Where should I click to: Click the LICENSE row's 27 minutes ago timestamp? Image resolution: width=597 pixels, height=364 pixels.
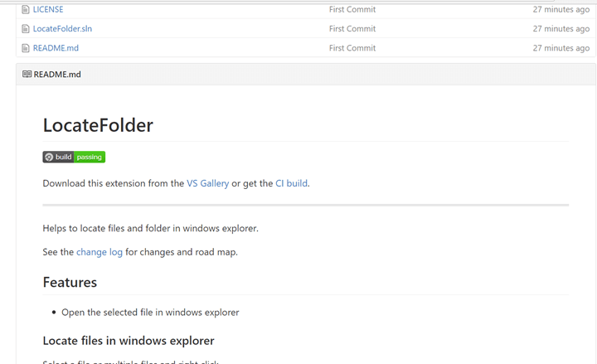tap(561, 10)
